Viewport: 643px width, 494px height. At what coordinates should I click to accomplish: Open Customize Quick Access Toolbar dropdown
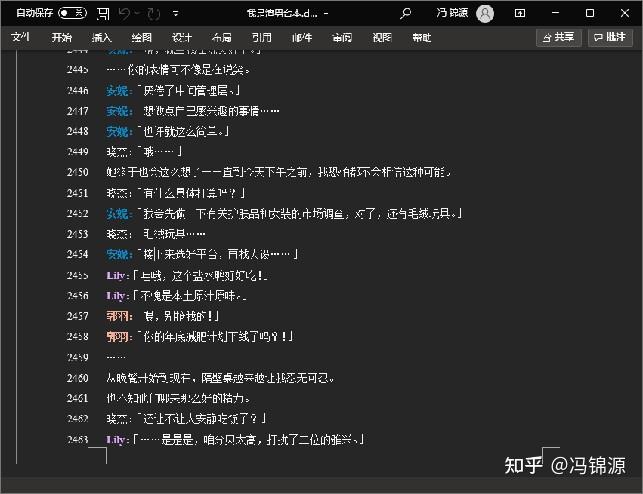click(x=176, y=14)
